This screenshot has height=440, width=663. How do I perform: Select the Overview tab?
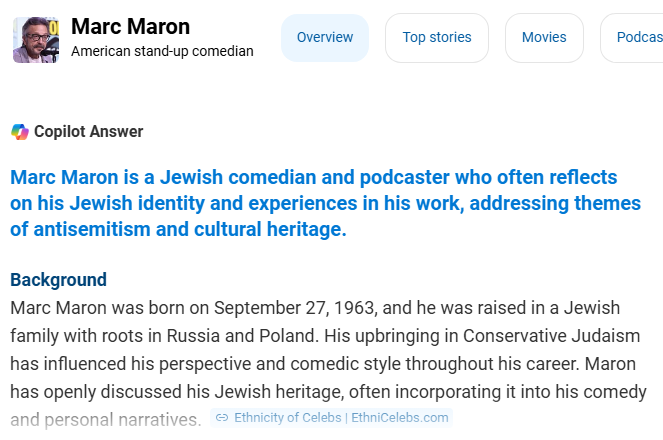(x=325, y=38)
